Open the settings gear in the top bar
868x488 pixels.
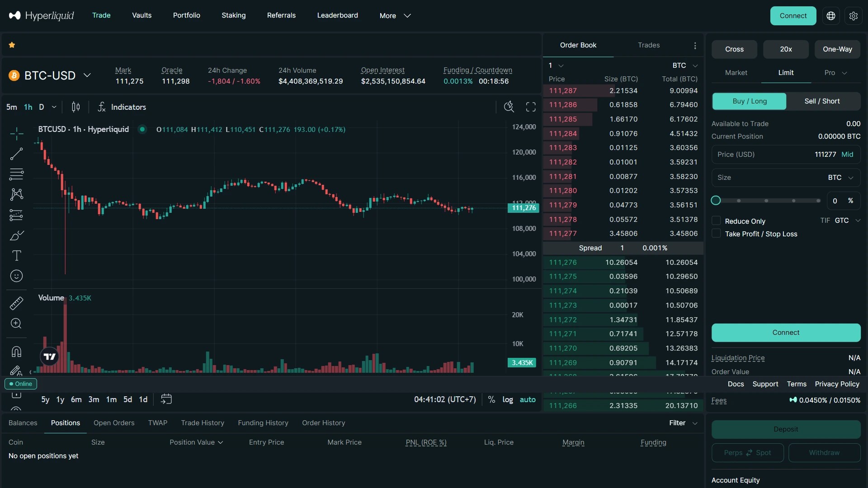coord(854,15)
